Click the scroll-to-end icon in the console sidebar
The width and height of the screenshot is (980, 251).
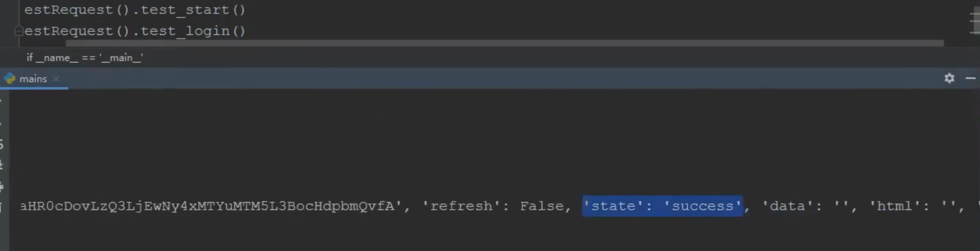coord(2,165)
